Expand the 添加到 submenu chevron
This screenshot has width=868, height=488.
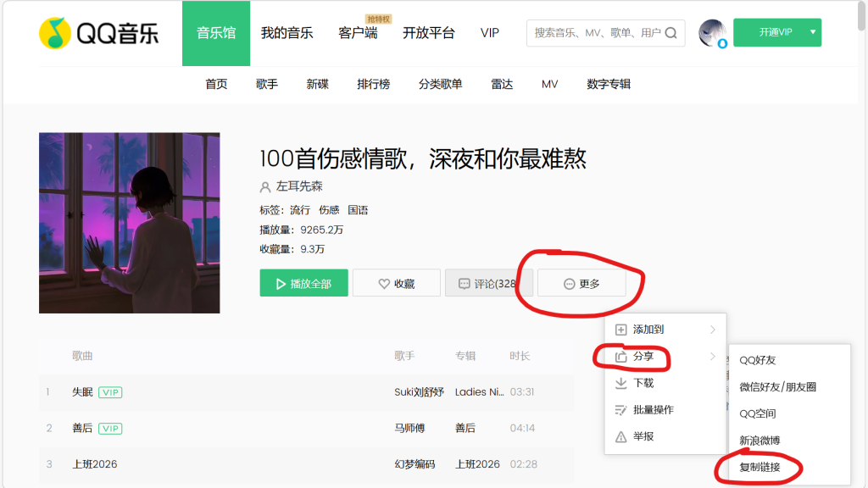click(713, 330)
